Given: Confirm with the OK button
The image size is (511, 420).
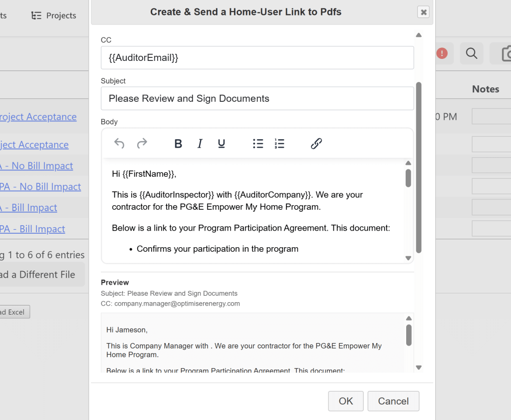Looking at the screenshot, I should pos(345,401).
